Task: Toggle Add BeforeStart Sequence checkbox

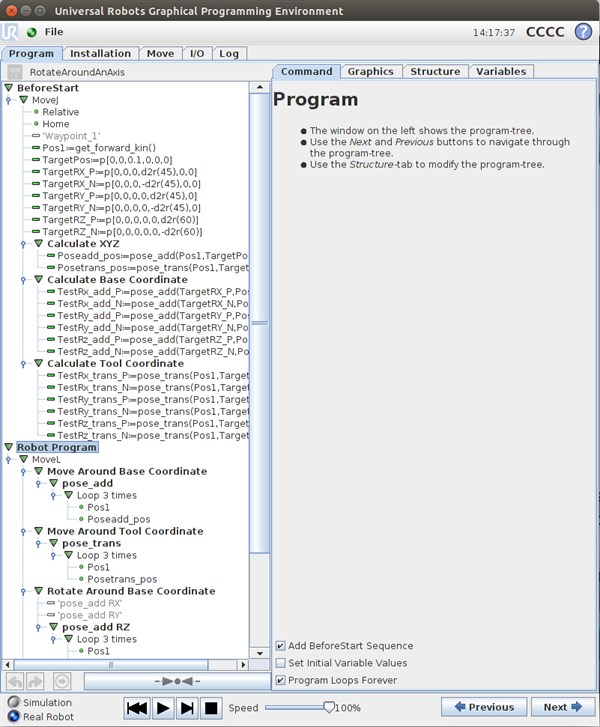Action: [x=281, y=646]
